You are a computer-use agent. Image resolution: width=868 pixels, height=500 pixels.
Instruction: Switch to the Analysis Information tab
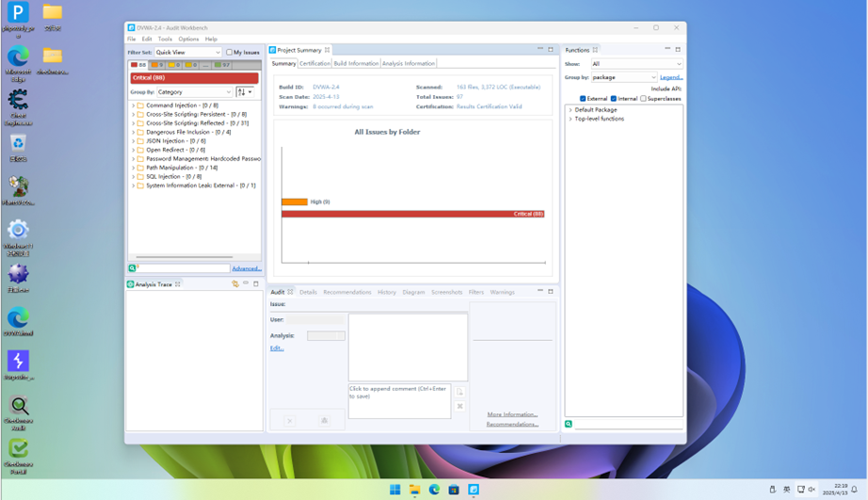tap(409, 64)
